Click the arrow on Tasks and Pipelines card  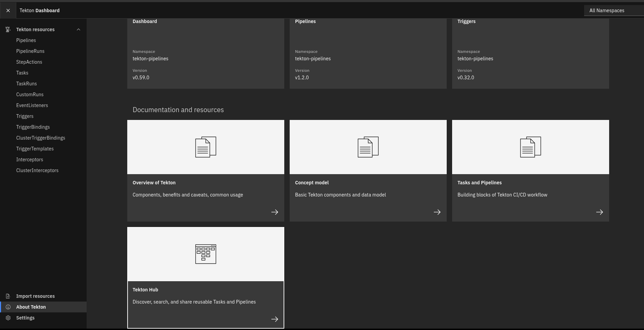click(x=600, y=212)
